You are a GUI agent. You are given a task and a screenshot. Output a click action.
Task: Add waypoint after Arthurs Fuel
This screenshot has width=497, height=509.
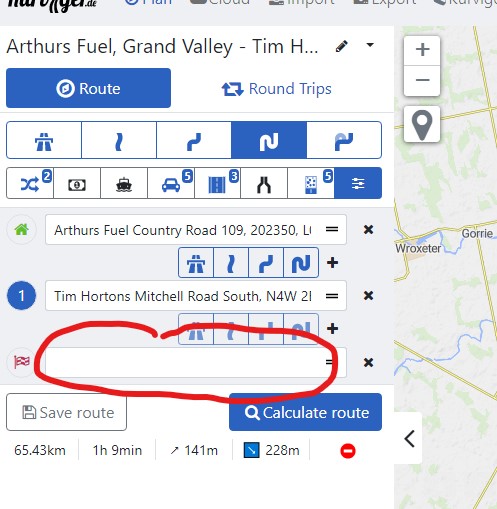pyautogui.click(x=332, y=263)
